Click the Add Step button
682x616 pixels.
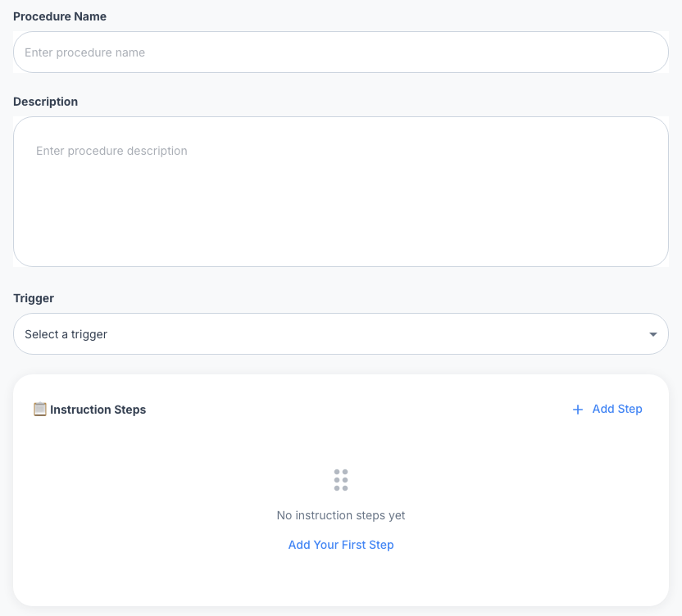click(x=607, y=409)
